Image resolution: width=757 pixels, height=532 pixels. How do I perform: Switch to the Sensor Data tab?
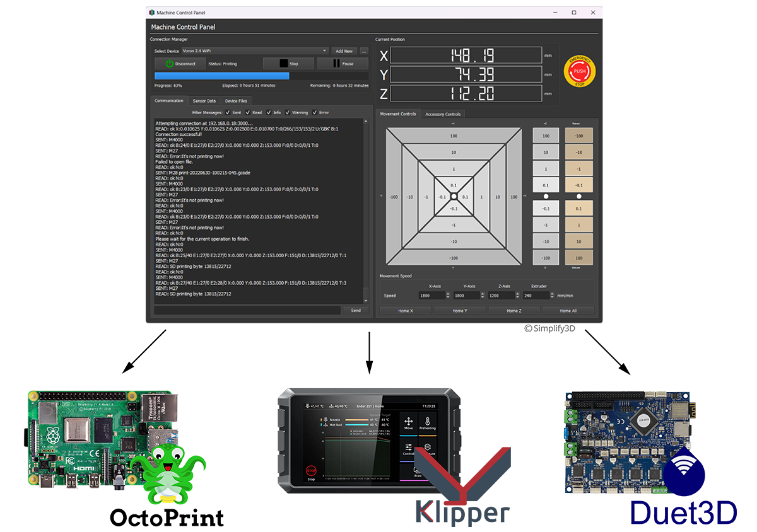coord(204,100)
